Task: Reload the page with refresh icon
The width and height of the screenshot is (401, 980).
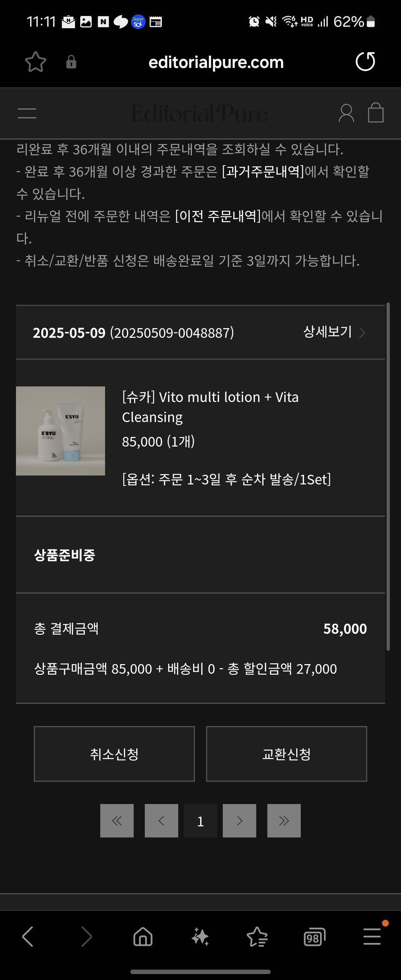Action: pyautogui.click(x=365, y=62)
